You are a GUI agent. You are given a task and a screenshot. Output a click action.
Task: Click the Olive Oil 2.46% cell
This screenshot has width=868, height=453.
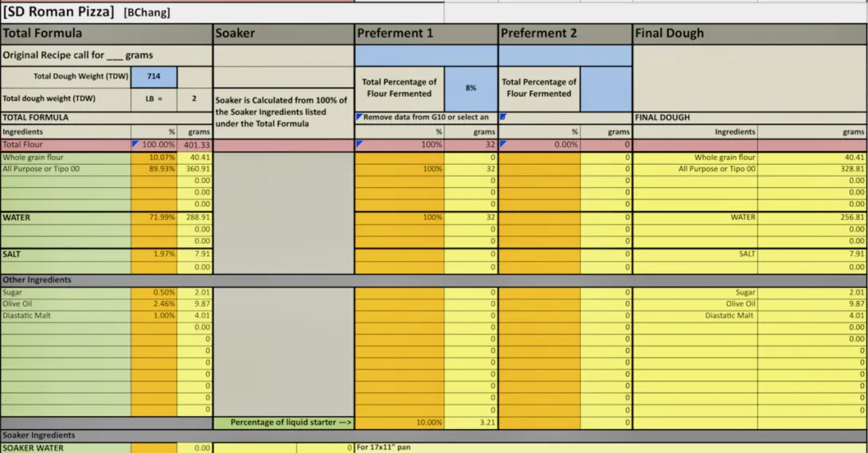154,304
